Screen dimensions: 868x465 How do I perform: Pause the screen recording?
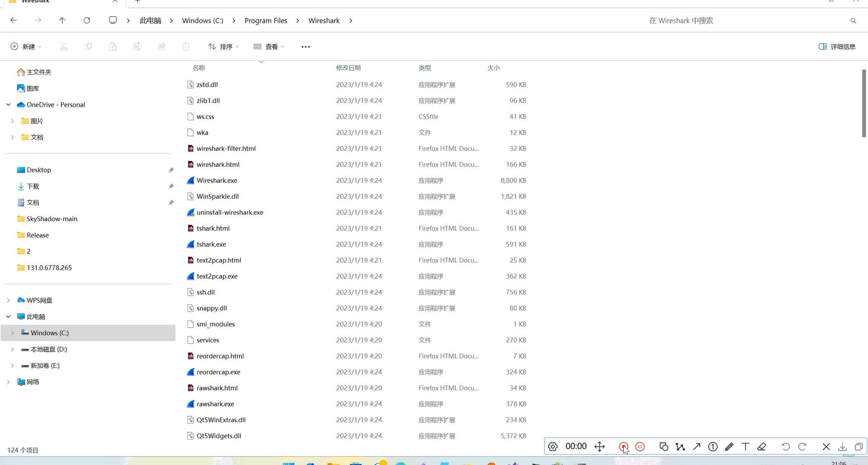pos(640,447)
